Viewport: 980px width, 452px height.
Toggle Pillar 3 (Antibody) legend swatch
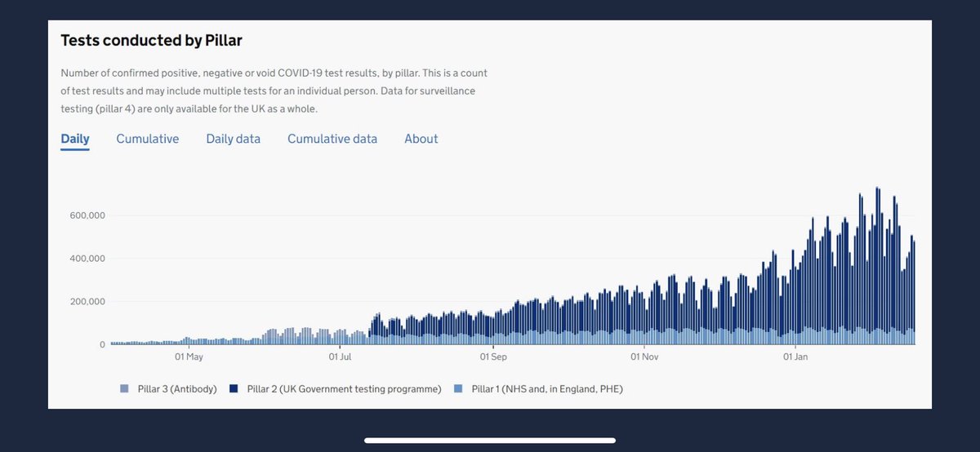[124, 389]
